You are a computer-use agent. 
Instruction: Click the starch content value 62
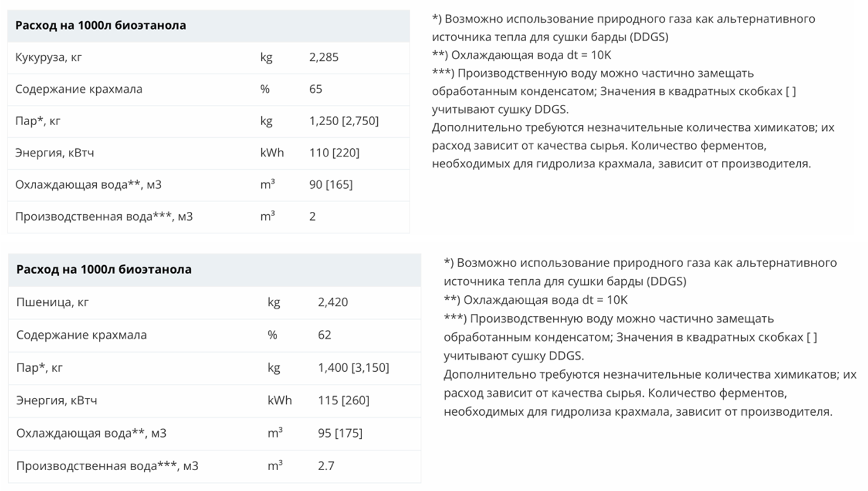324,335
